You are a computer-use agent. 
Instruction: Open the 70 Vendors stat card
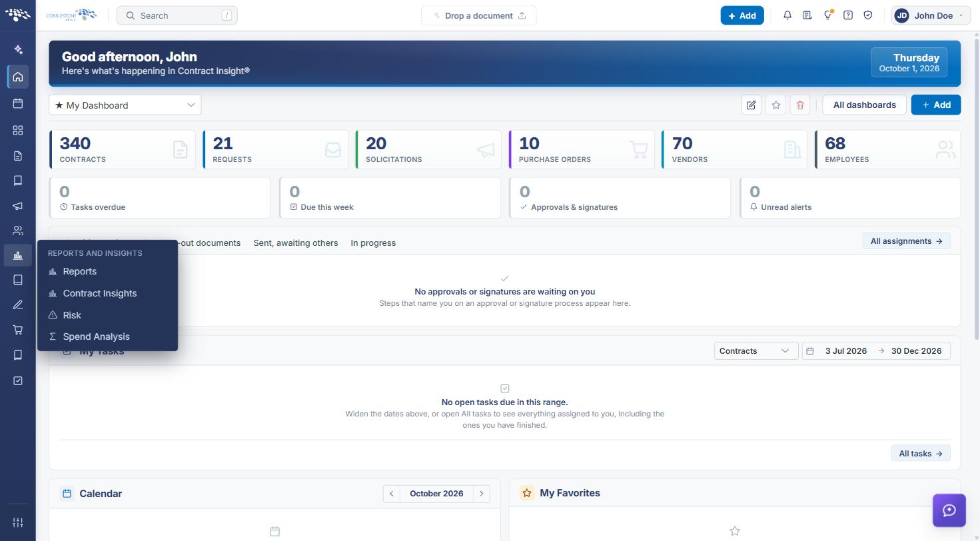(x=734, y=149)
